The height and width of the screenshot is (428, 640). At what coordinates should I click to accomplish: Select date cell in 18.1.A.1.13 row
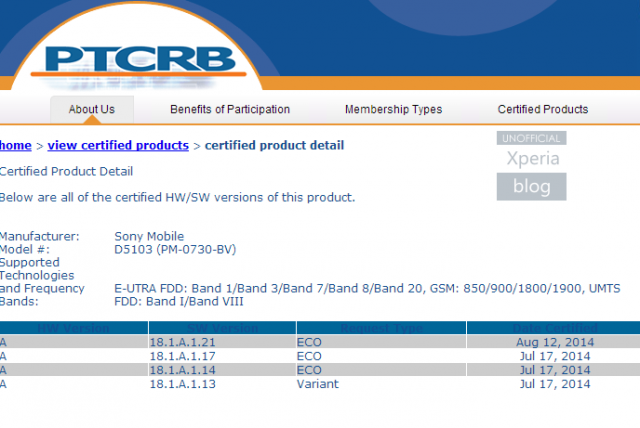555,384
